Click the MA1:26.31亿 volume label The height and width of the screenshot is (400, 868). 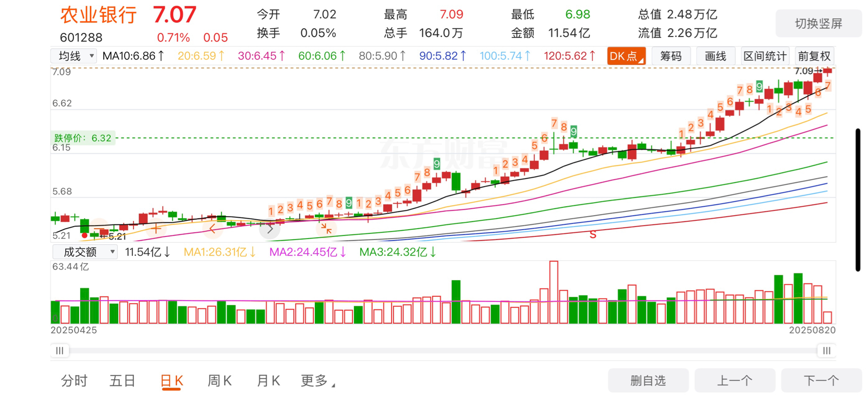coord(220,252)
